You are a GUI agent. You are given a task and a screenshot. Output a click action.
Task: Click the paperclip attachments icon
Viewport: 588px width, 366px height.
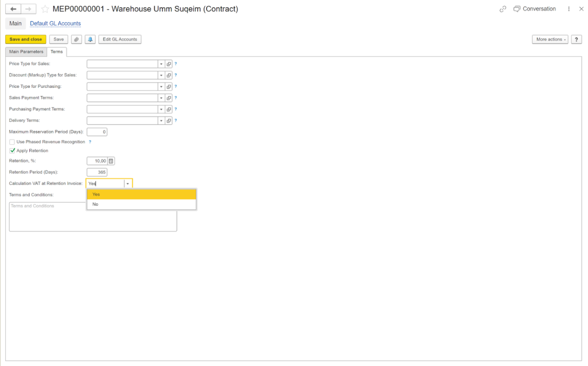coord(76,39)
